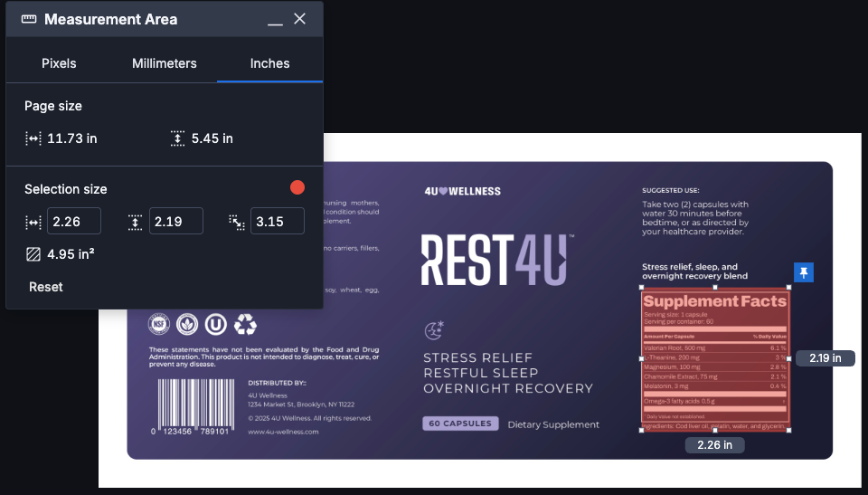Click the selection diagonal arrow icon
The height and width of the screenshot is (495, 868).
237,223
